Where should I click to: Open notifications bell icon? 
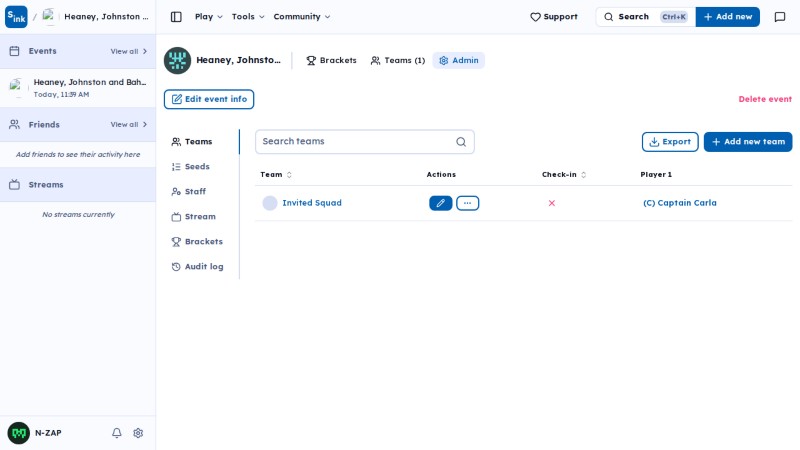pyautogui.click(x=117, y=433)
